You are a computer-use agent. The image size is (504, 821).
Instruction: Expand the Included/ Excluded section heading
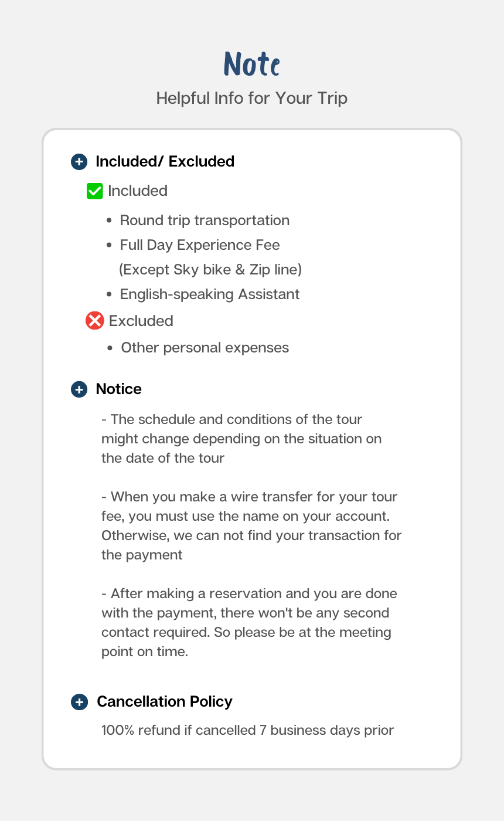(x=165, y=162)
